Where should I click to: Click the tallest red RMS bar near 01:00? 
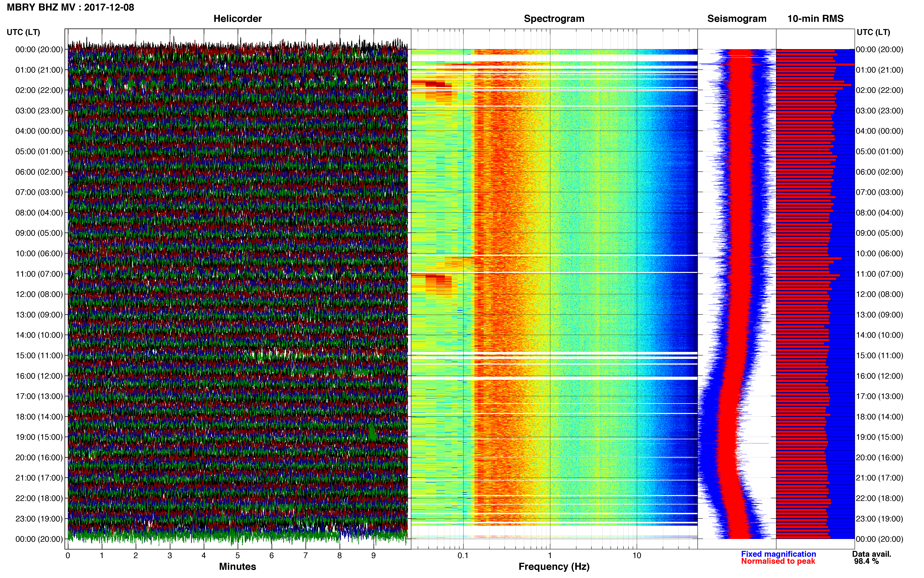click(x=815, y=65)
